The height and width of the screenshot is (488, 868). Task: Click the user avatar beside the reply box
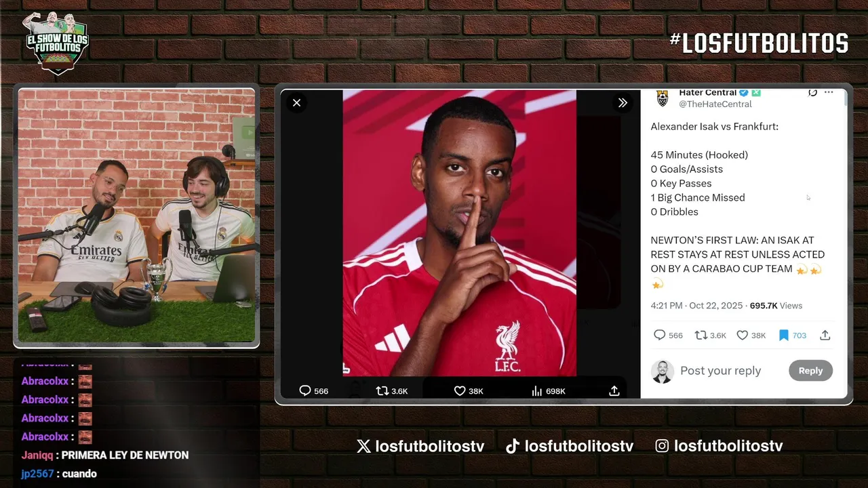coord(663,371)
